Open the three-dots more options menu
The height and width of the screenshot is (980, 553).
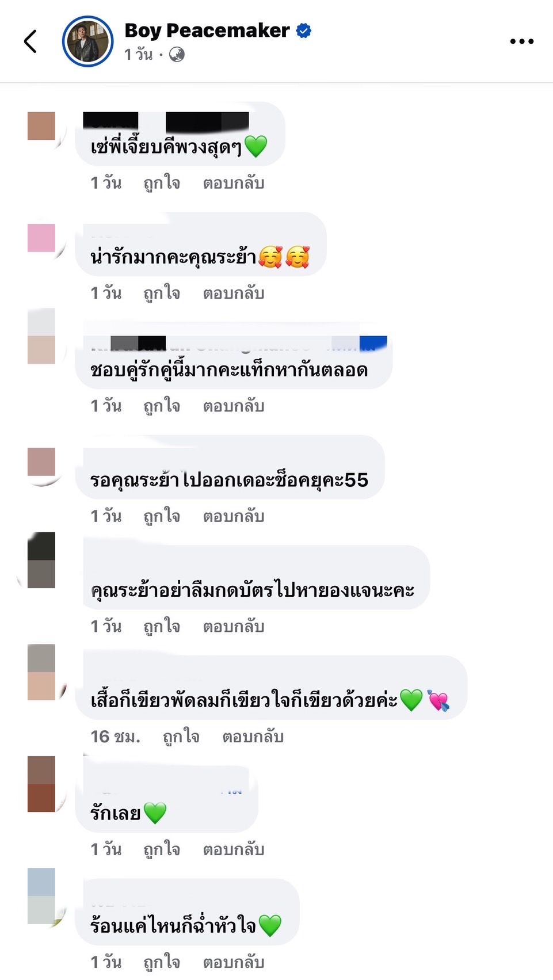click(522, 41)
